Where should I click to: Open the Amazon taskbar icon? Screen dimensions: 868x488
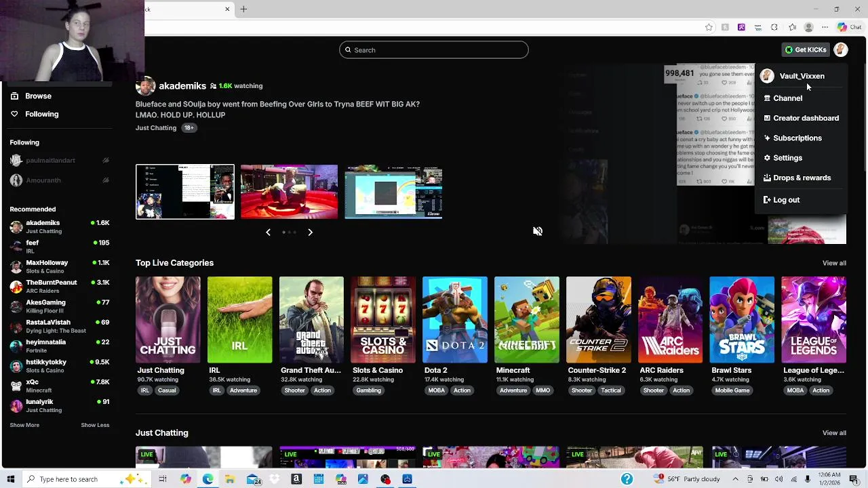296,479
